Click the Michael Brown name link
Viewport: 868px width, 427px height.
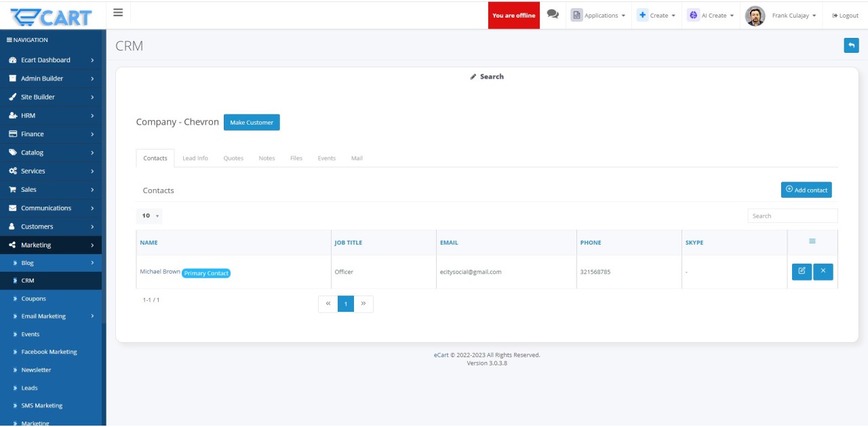click(x=160, y=272)
